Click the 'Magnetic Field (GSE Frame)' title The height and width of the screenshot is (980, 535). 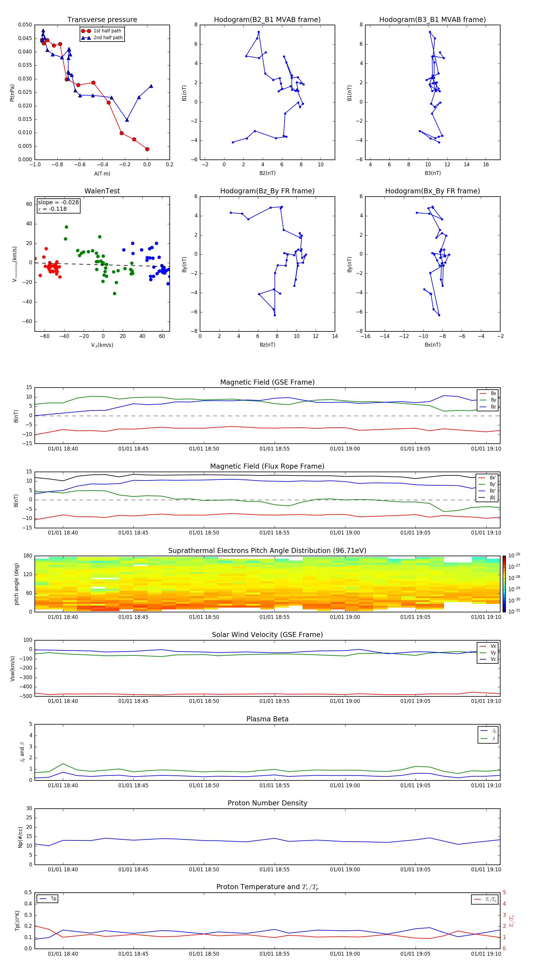[x=267, y=382]
